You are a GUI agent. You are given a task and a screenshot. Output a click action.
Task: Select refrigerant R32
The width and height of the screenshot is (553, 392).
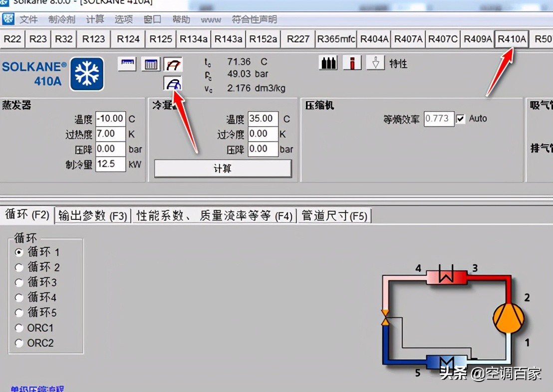point(63,39)
